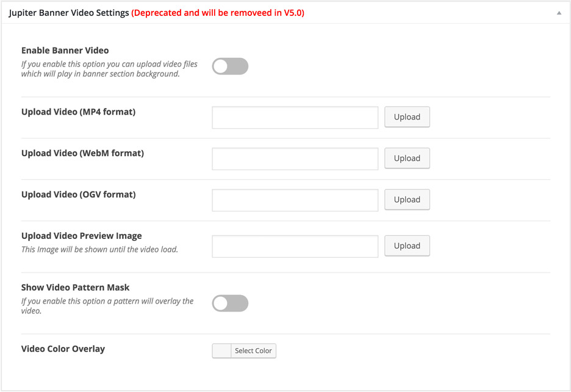This screenshot has width=571, height=392.
Task: Click the Upload Video (OGV format) label
Action: (x=78, y=194)
